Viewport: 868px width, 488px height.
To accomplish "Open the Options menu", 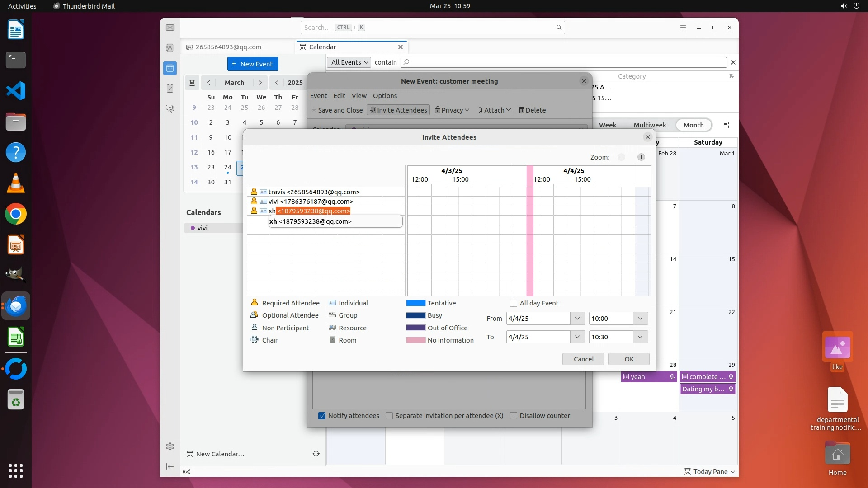I will click(x=385, y=96).
